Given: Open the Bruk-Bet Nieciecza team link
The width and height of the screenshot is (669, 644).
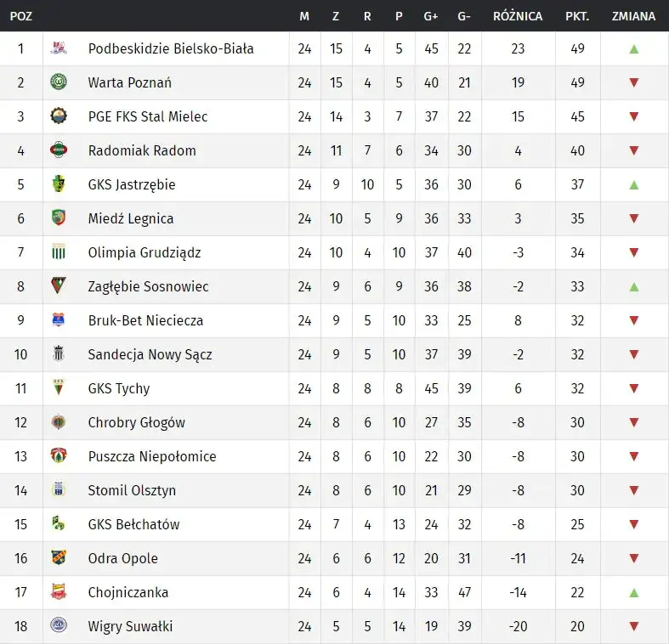Looking at the screenshot, I should tap(145, 320).
